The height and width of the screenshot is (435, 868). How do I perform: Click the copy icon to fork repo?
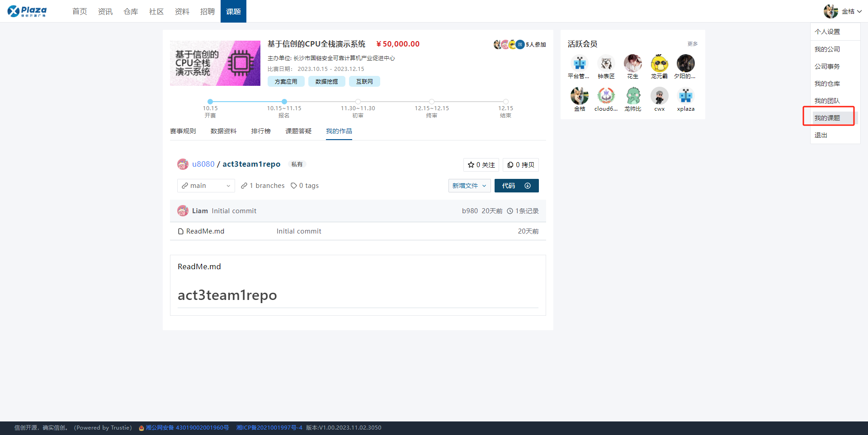click(x=510, y=165)
